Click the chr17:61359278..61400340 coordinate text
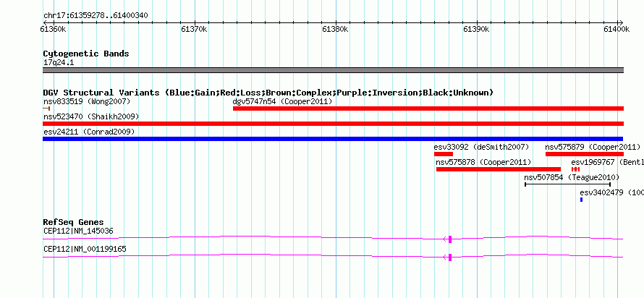The width and height of the screenshot is (644, 298). [96, 16]
